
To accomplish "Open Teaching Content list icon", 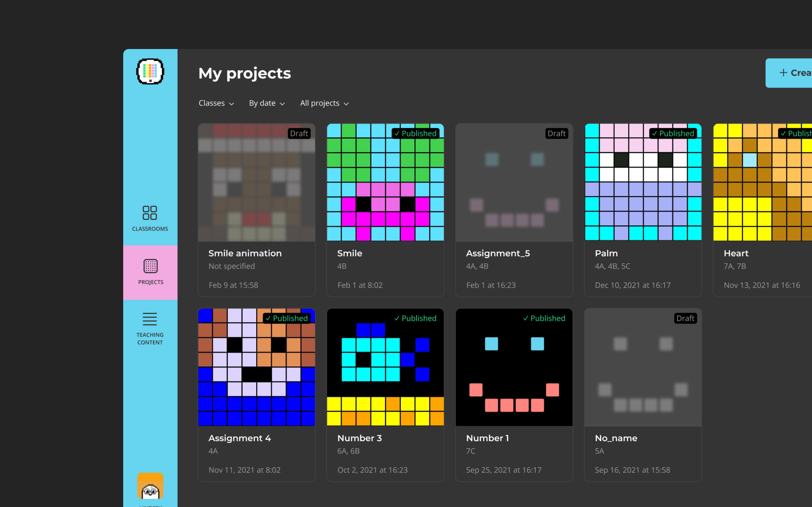I will [150, 319].
